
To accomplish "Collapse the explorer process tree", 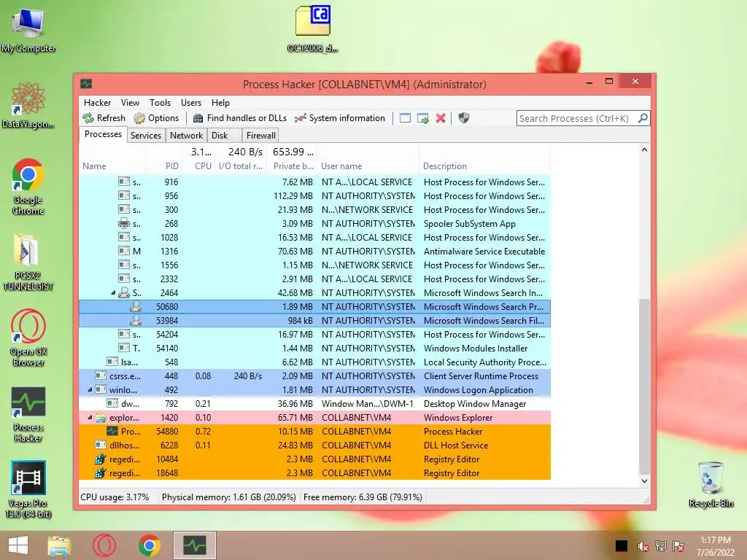I will [x=90, y=418].
